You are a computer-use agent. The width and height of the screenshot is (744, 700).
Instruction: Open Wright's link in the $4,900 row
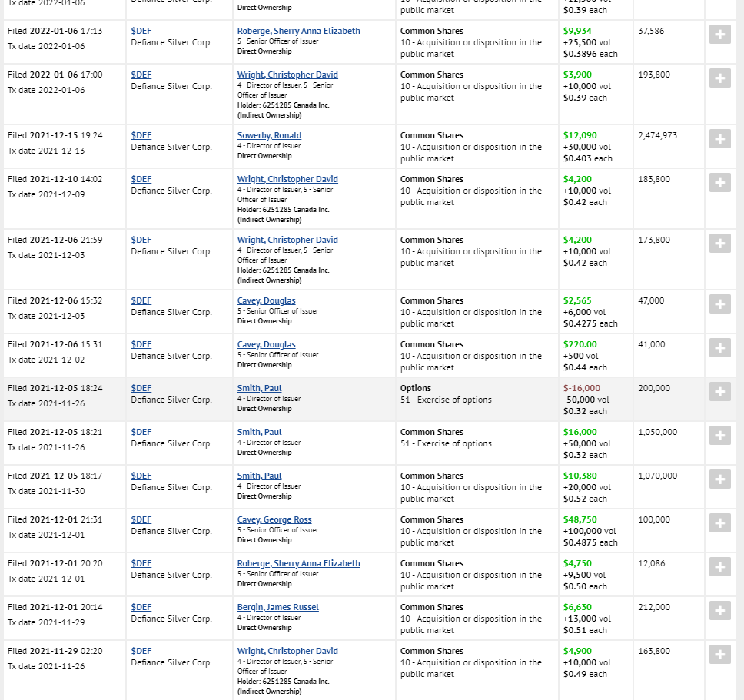pyautogui.click(x=287, y=651)
